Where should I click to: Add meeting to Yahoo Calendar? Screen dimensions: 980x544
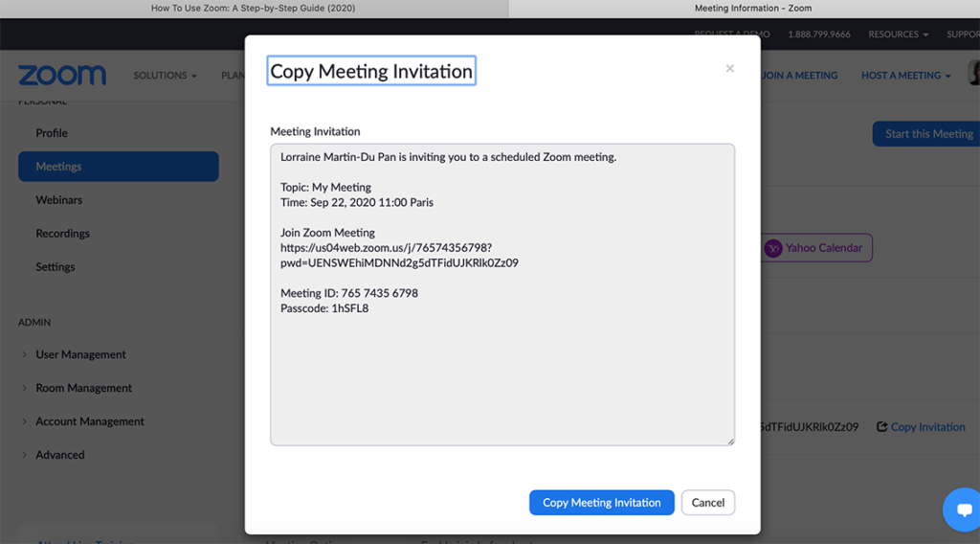(817, 248)
